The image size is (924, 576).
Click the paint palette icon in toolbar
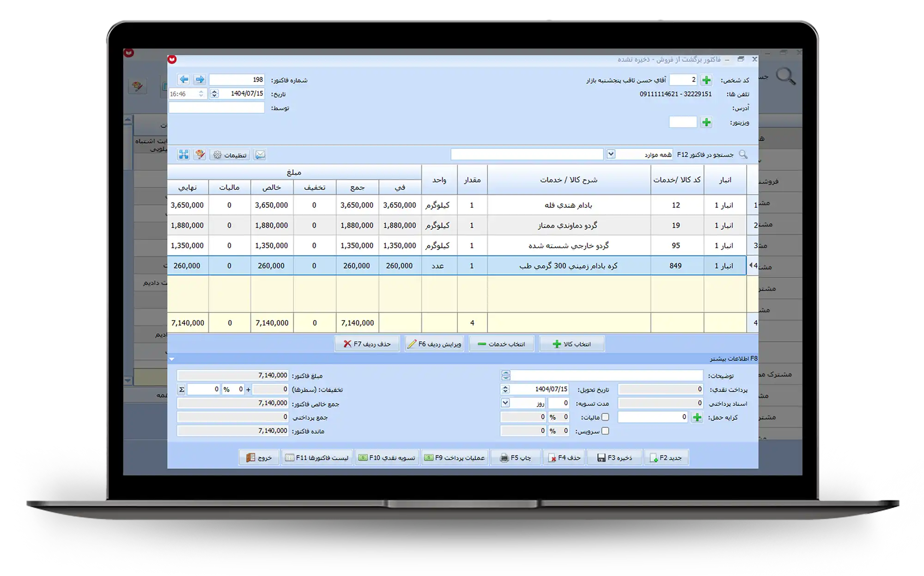point(200,155)
